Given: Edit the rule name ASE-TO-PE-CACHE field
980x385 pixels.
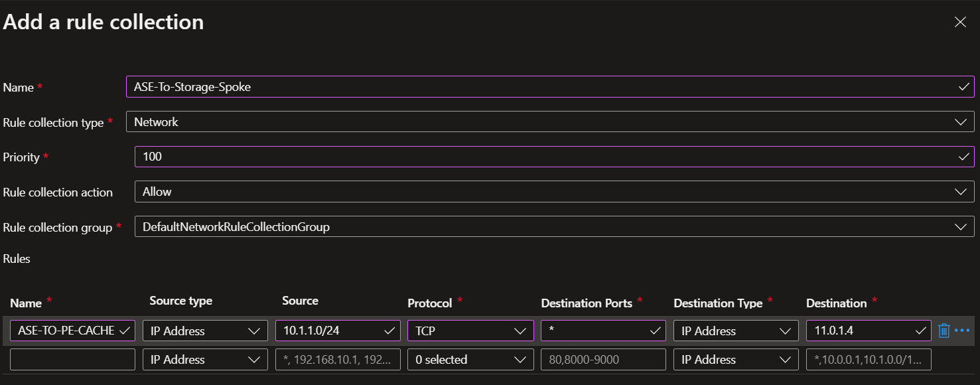Looking at the screenshot, I should point(66,331).
